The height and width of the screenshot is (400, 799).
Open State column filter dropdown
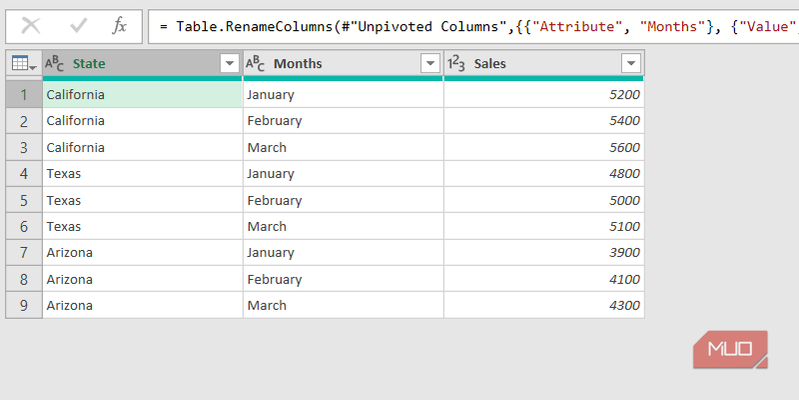[229, 64]
